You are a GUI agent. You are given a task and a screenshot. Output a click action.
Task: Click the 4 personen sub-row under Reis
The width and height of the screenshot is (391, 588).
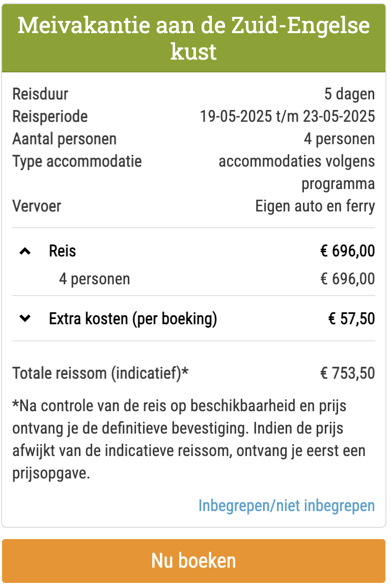tap(95, 279)
